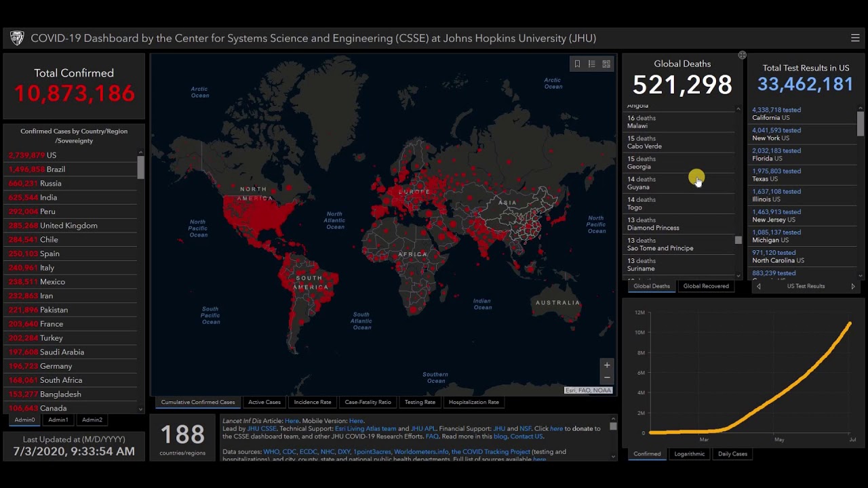
Task: Click country list scrollbar thumb
Action: pos(141,167)
